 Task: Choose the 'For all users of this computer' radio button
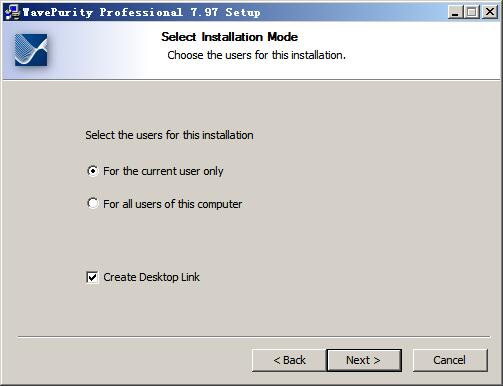tap(93, 203)
